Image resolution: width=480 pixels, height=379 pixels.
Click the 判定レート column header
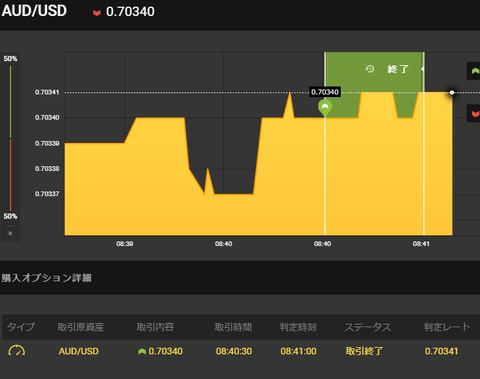(447, 327)
